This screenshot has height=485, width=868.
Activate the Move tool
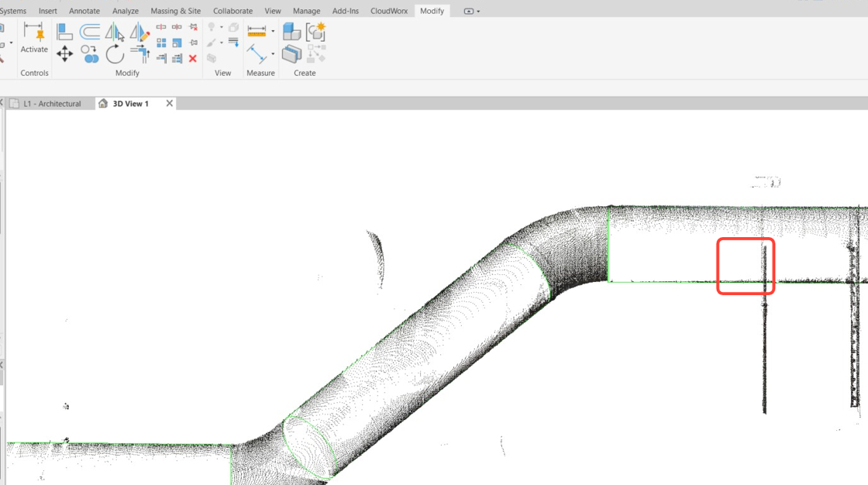tap(65, 54)
